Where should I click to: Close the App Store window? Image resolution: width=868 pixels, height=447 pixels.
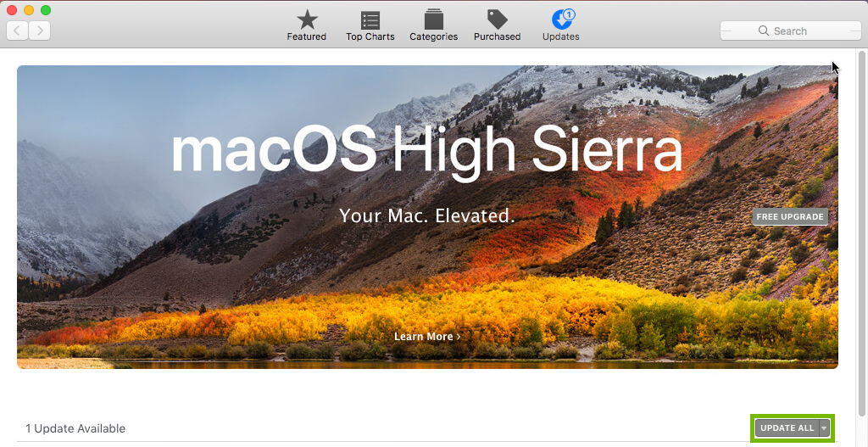12,10
